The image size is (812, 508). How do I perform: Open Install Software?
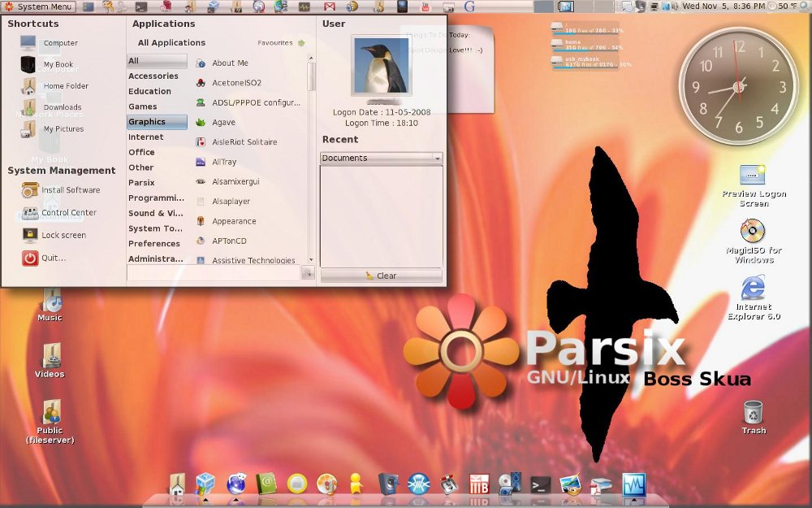point(61,189)
